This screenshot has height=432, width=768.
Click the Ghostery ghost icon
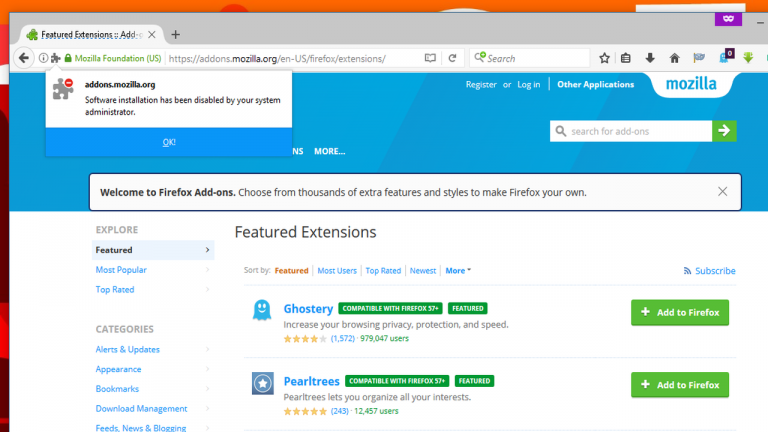click(x=262, y=310)
